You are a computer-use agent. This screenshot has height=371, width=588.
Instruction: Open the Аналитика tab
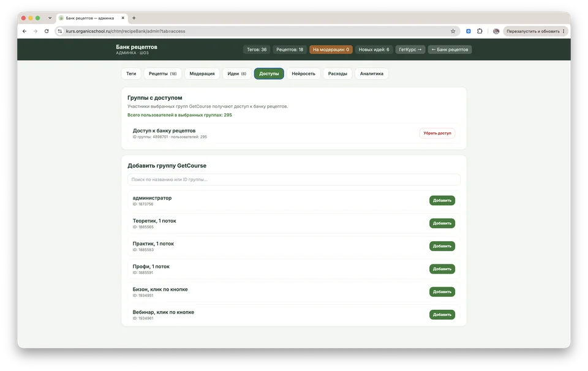click(x=372, y=73)
